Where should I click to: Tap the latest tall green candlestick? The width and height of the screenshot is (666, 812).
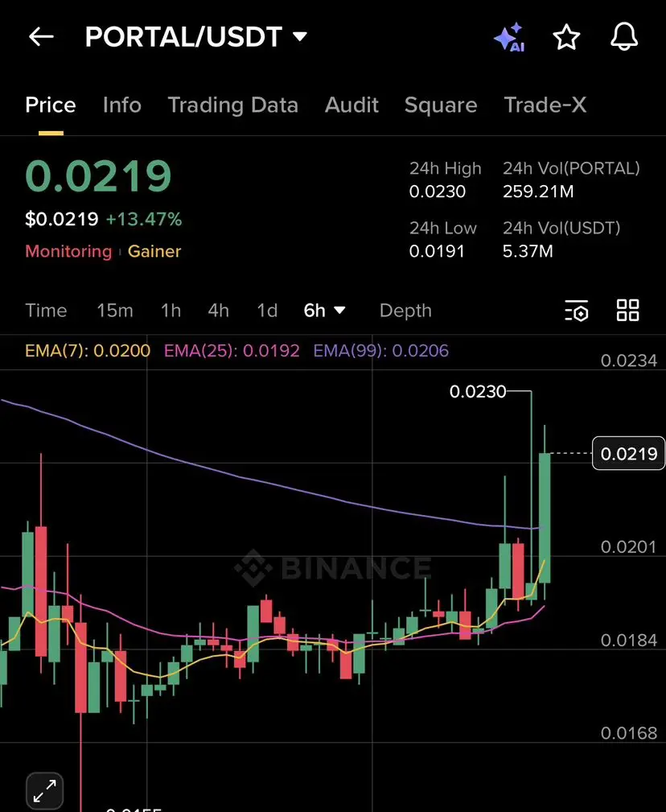click(x=545, y=517)
